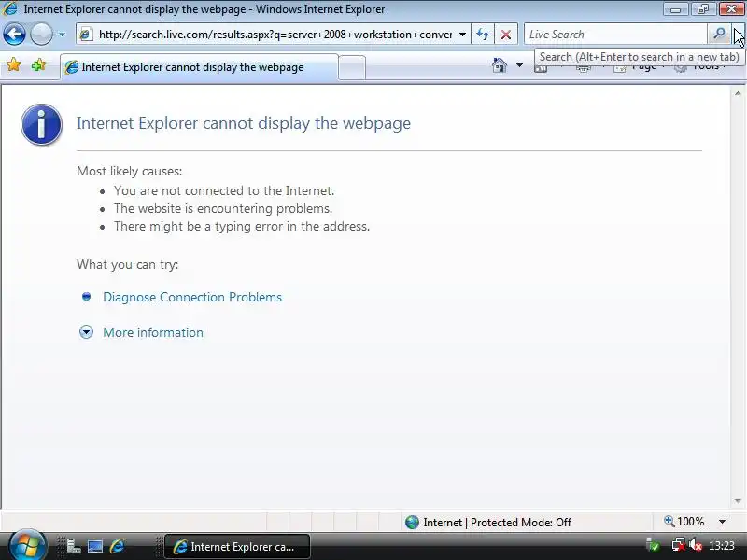
Task: Click the address bar URL field
Action: [275, 35]
